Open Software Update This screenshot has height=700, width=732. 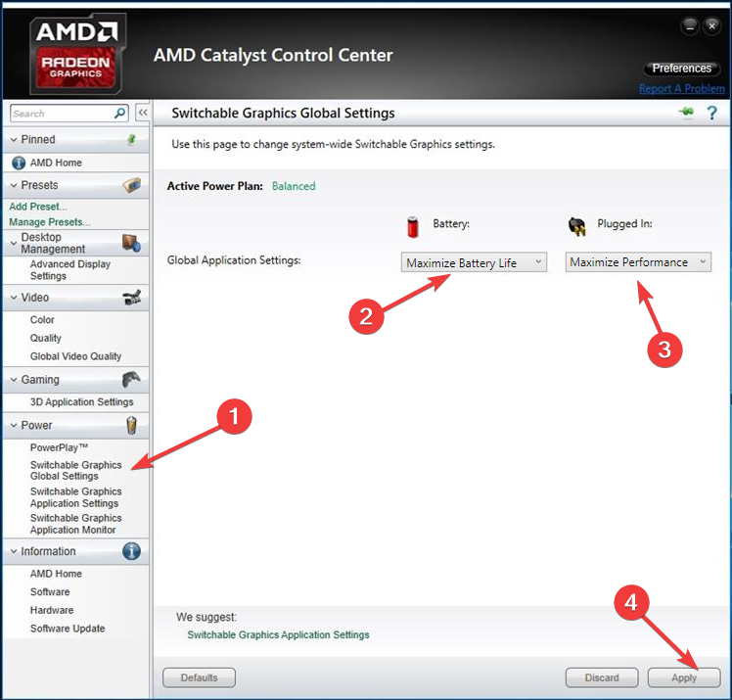[x=68, y=629]
